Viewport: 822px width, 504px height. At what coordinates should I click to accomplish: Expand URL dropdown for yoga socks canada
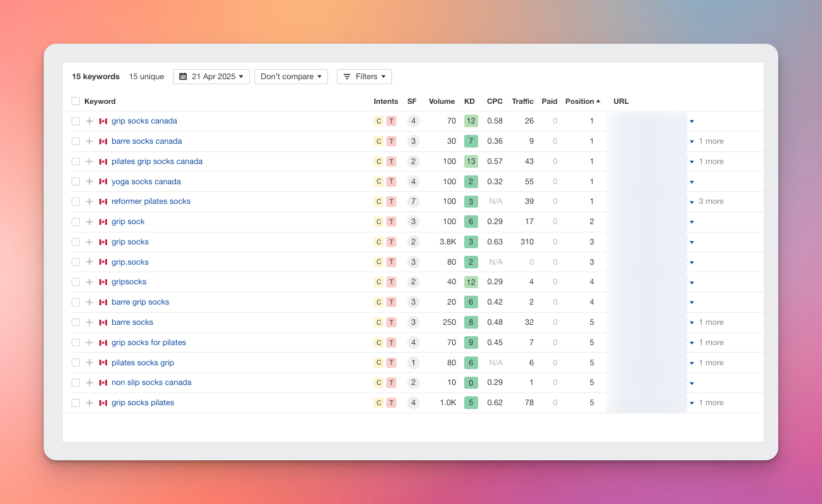click(x=692, y=182)
